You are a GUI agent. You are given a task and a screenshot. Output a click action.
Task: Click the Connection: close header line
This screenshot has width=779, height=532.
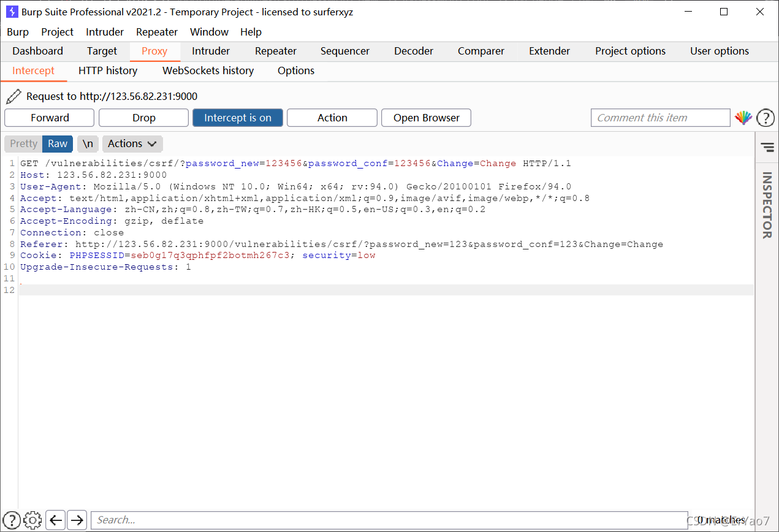pyautogui.click(x=72, y=233)
